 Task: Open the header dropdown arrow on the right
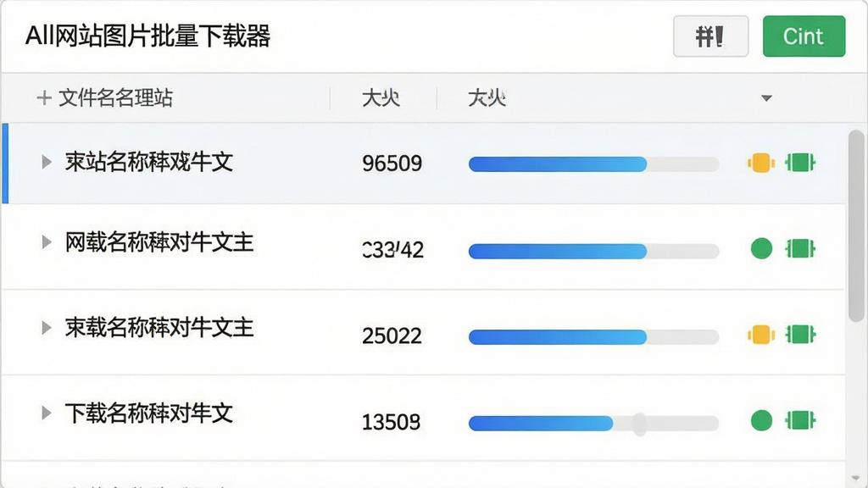coord(766,98)
